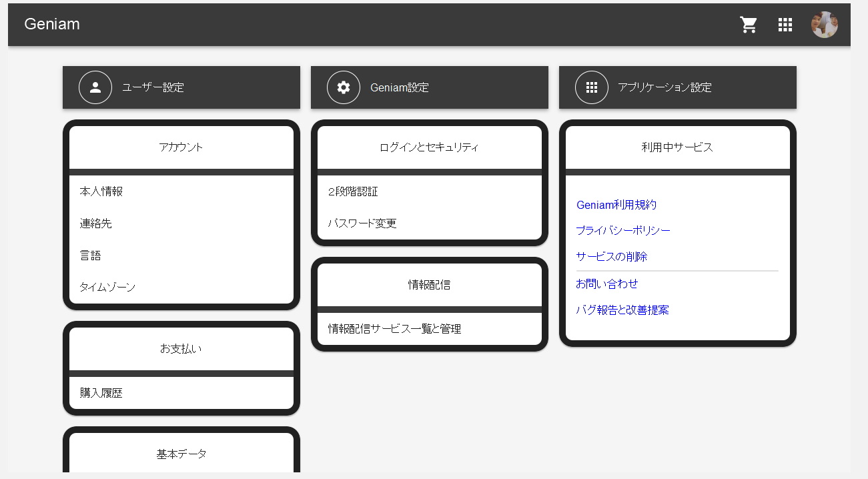Screen dimensions: 868x479
Task: Select パスワード変更
Action: coord(362,223)
